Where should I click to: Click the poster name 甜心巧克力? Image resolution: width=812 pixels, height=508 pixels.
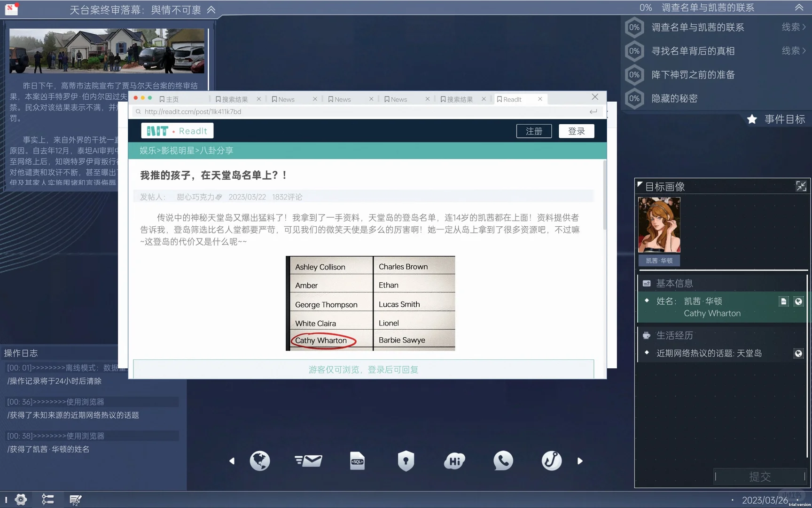point(195,197)
